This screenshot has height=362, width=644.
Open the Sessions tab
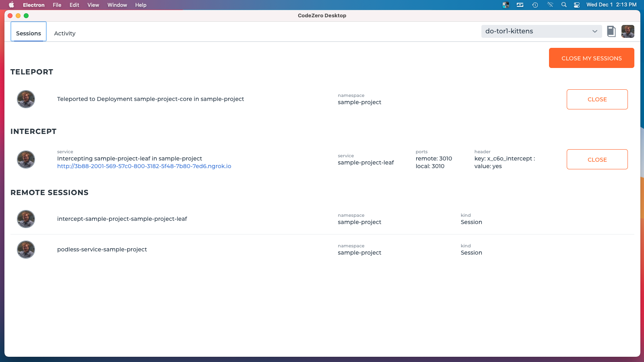(x=29, y=32)
